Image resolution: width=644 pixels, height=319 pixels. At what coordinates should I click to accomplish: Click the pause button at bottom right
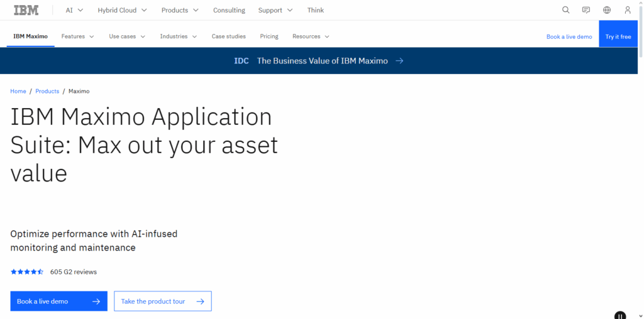pos(620,316)
